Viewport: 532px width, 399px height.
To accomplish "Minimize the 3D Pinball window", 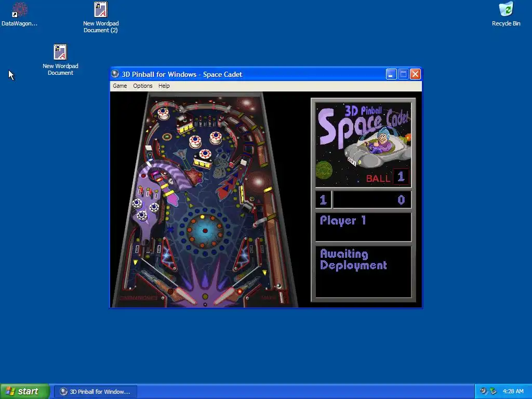I will (391, 74).
